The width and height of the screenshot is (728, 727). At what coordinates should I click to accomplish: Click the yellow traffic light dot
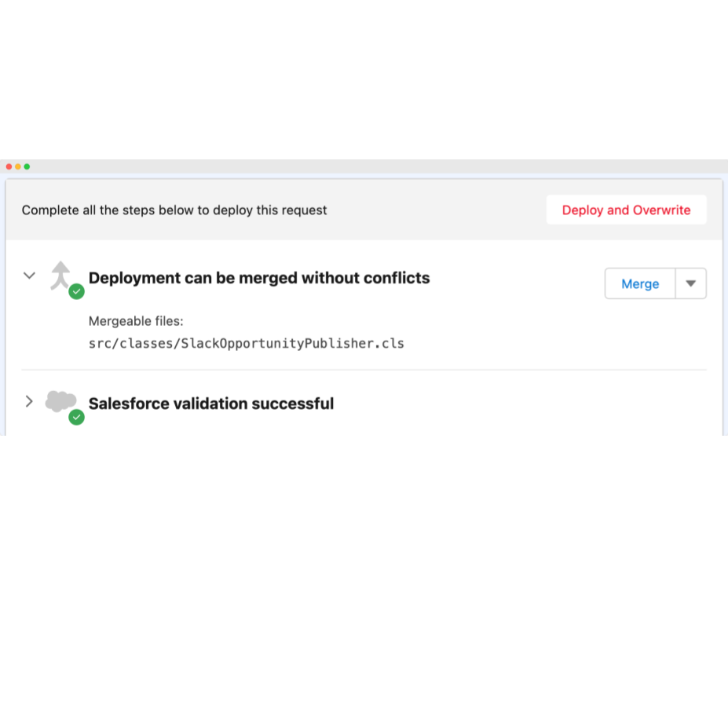pos(18,166)
